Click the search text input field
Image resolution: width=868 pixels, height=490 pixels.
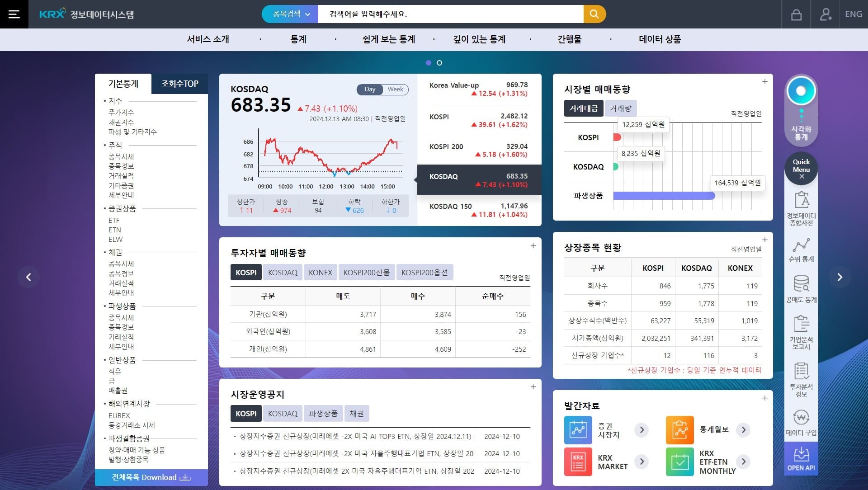[451, 14]
